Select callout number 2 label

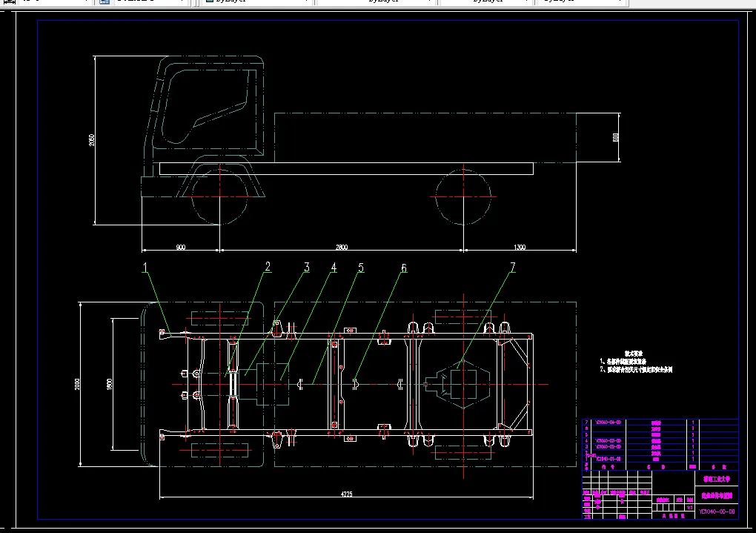coord(268,267)
